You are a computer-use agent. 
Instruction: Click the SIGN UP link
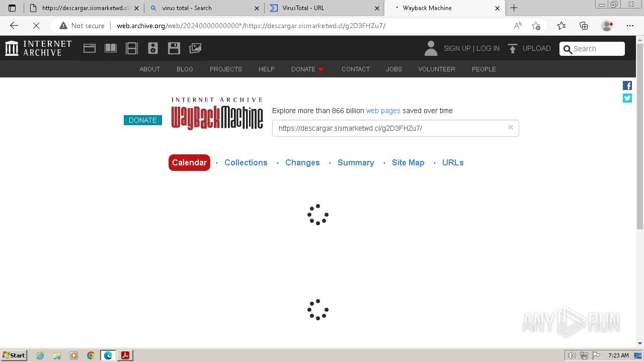(457, 48)
